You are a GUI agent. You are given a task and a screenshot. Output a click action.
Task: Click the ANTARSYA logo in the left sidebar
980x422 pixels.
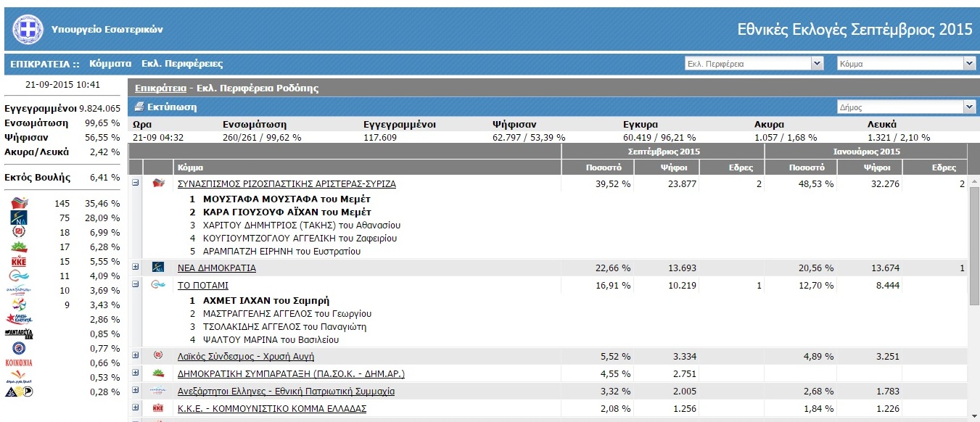pyautogui.click(x=19, y=334)
